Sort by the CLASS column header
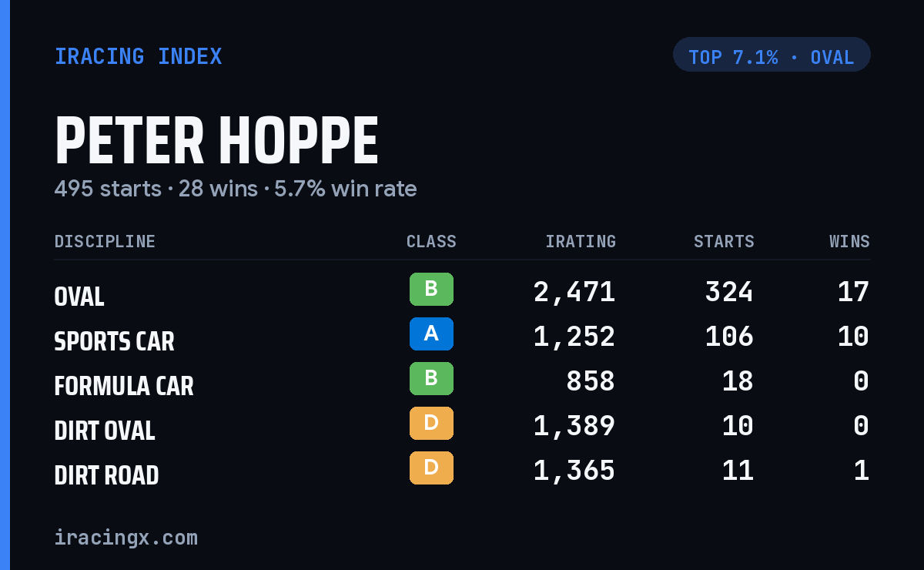Screen dimensions: 924x570 coord(431,242)
